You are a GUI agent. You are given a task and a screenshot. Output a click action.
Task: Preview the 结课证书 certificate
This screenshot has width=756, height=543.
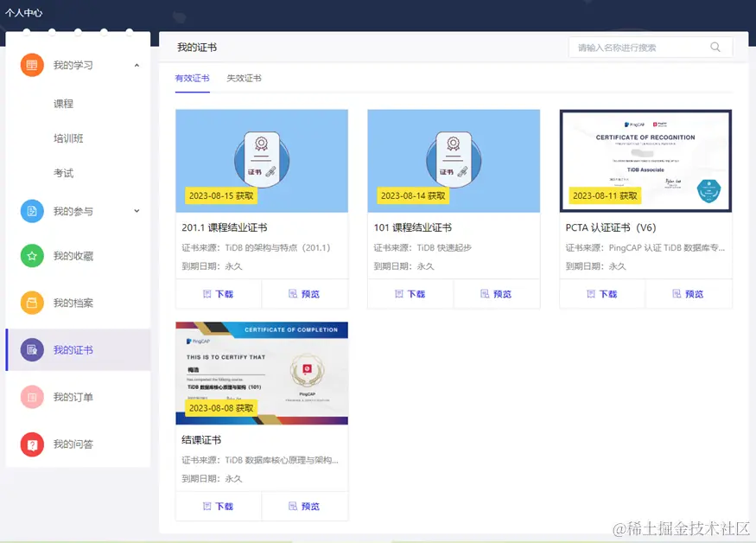coord(304,507)
